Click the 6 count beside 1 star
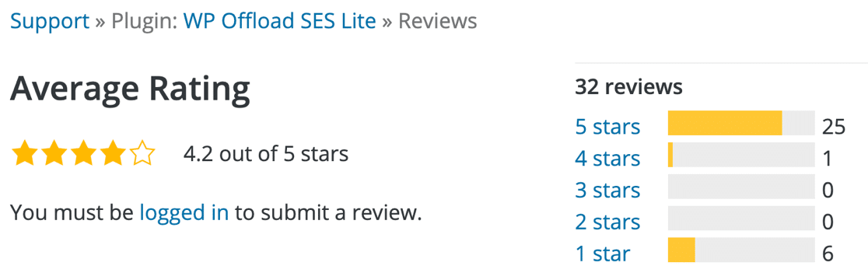 point(828,254)
